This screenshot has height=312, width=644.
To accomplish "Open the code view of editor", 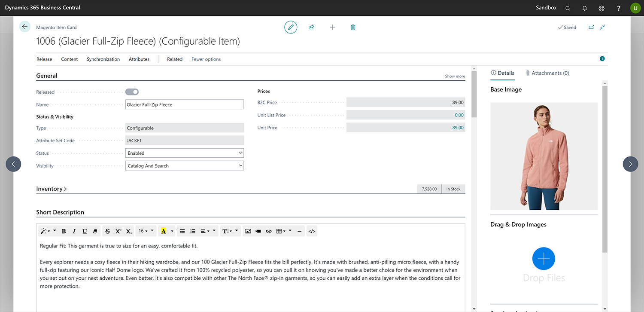I will 312,231.
